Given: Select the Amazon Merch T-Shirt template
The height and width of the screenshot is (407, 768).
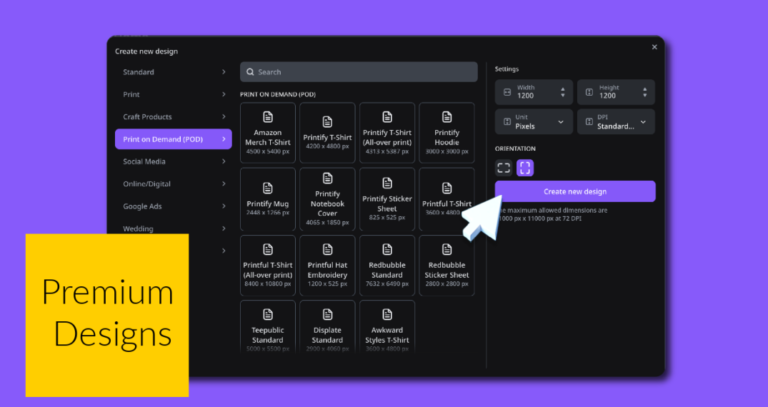Looking at the screenshot, I should pos(268,133).
